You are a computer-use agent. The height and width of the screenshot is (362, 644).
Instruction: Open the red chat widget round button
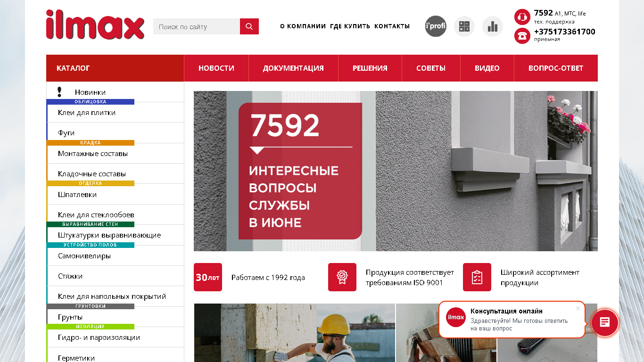tap(605, 322)
